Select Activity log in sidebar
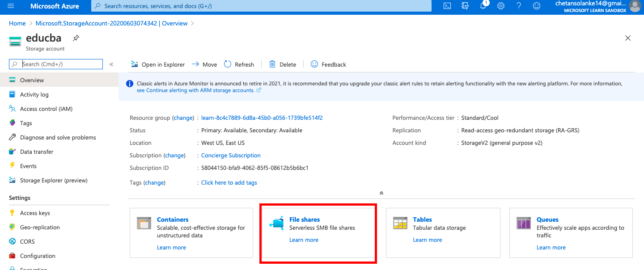Image resolution: width=644 pixels, height=270 pixels. (34, 94)
